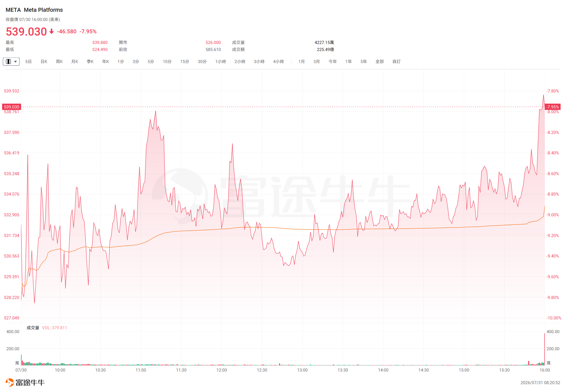Click the 前收 value 585.610

(x=213, y=50)
